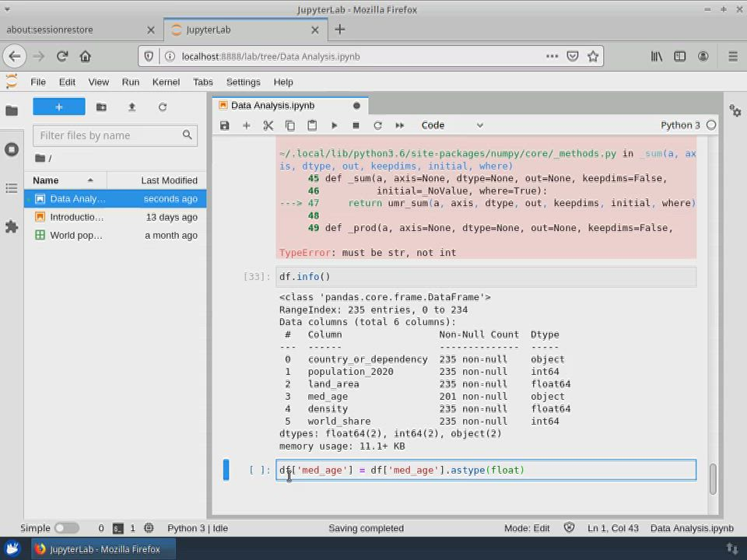This screenshot has height=560, width=747.
Task: Open the cell type Code dropdown
Action: point(451,125)
